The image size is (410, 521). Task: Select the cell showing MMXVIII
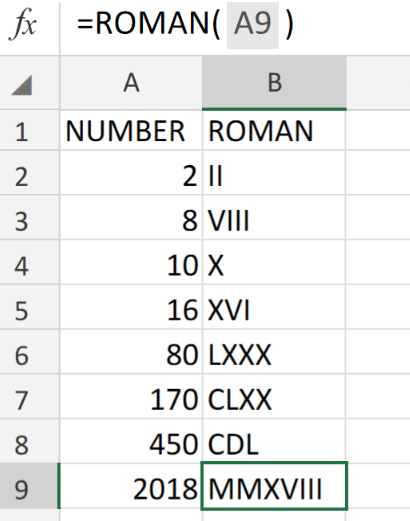[274, 486]
